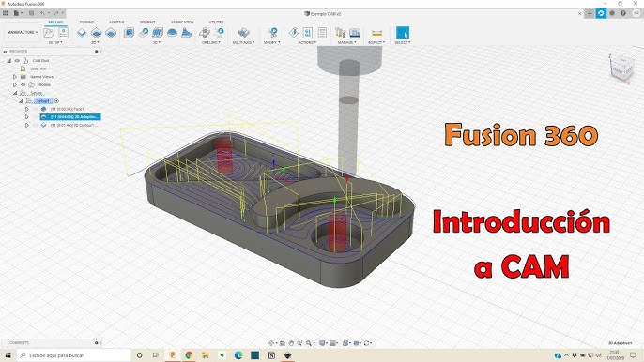This screenshot has width=644, height=362.
Task: Toggle visibility eye of CAM root component
Action: tap(17, 60)
